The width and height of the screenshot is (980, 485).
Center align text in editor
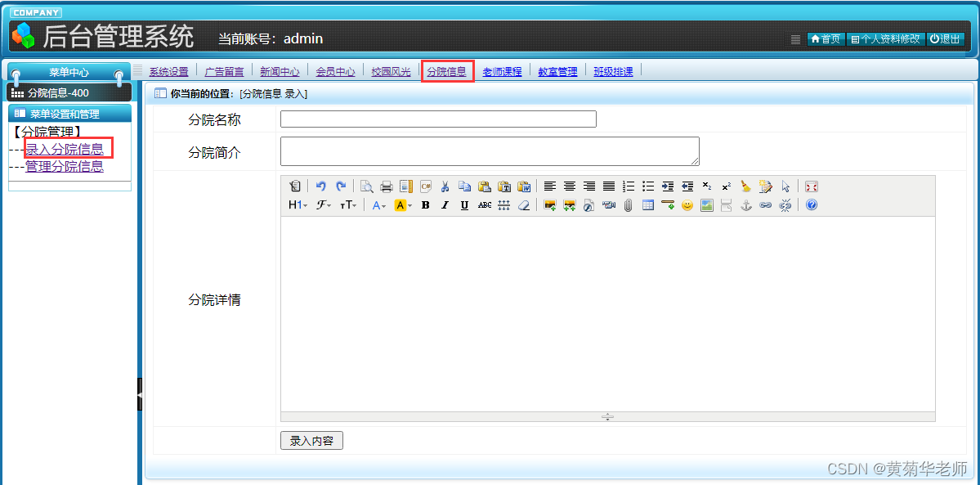pos(570,186)
